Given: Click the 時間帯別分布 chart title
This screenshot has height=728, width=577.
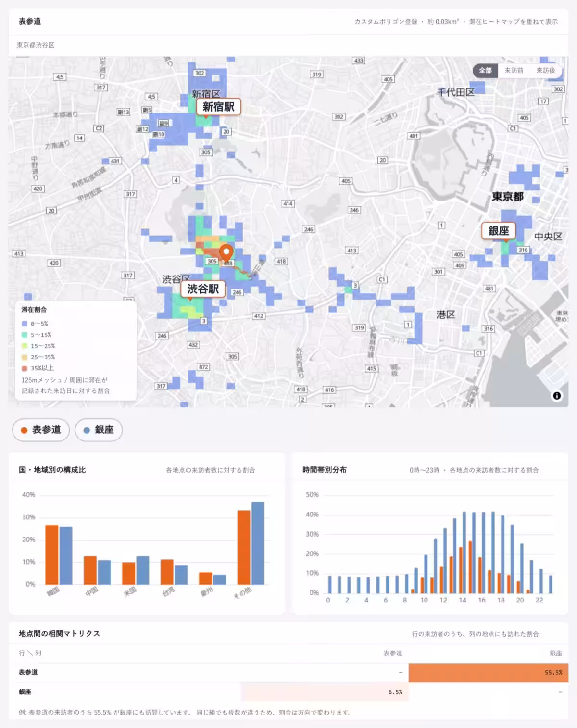Looking at the screenshot, I should (x=325, y=470).
